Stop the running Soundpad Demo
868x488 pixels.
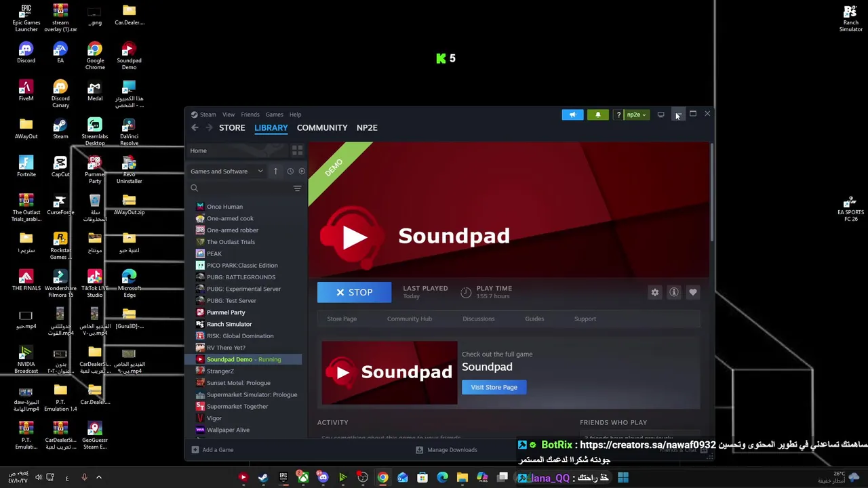tap(354, 292)
